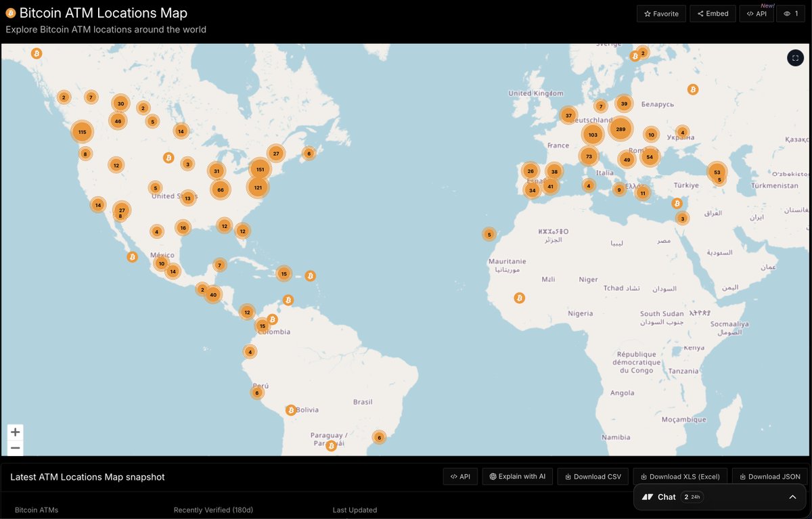Select the 38 cluster in southern France
The image size is (812, 519).
[x=554, y=171]
